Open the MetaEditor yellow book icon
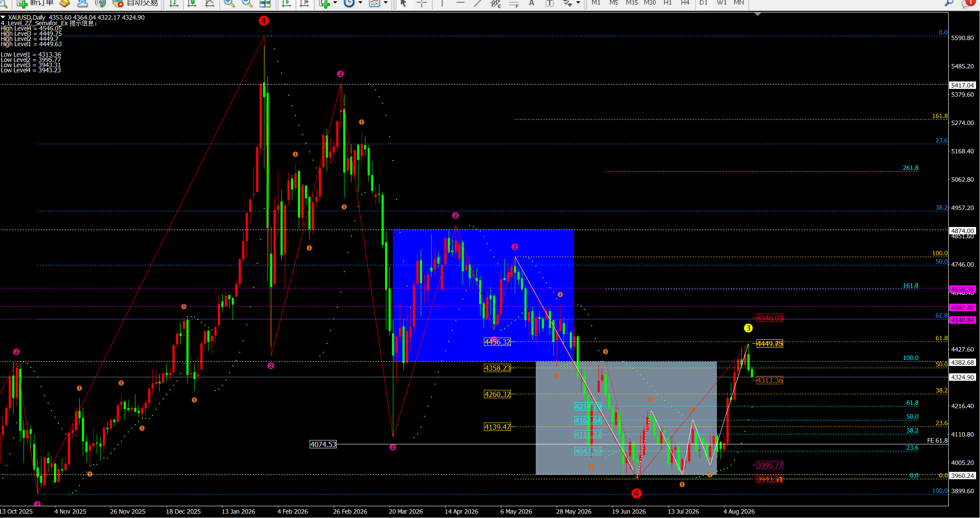Screen dimensions: 980x518 tap(64, 3)
